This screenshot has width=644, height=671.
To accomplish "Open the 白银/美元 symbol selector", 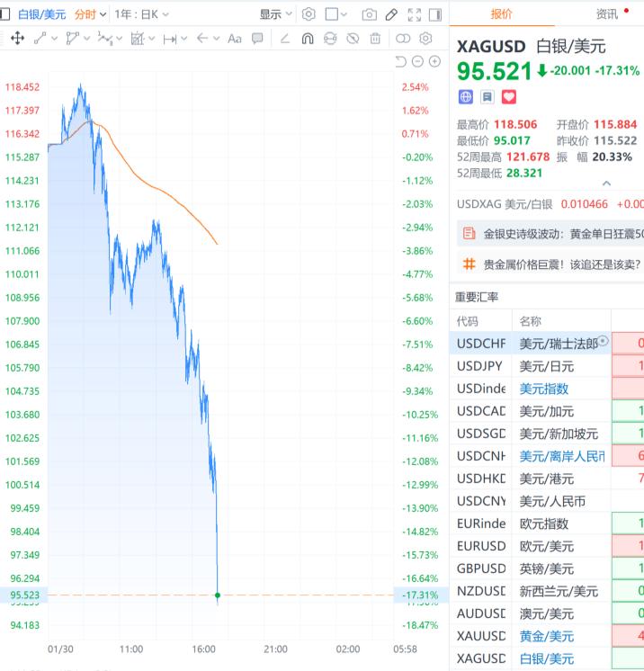I will tap(42, 14).
